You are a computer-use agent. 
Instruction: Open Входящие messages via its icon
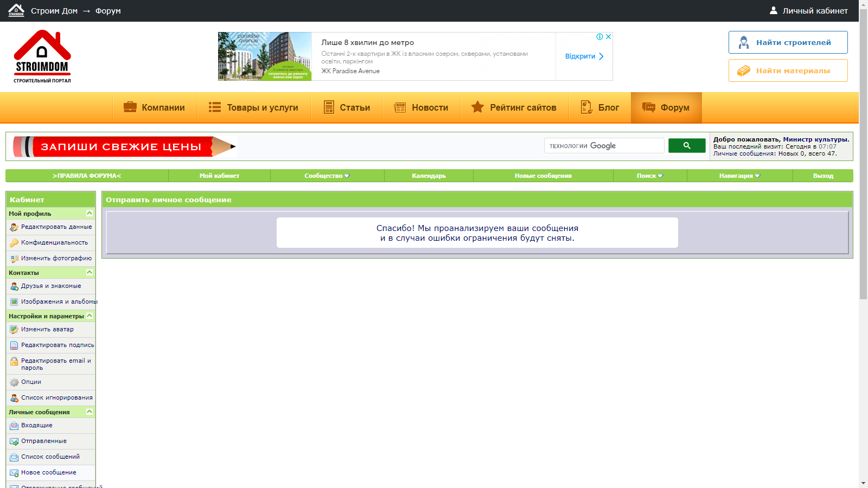coord(14,426)
